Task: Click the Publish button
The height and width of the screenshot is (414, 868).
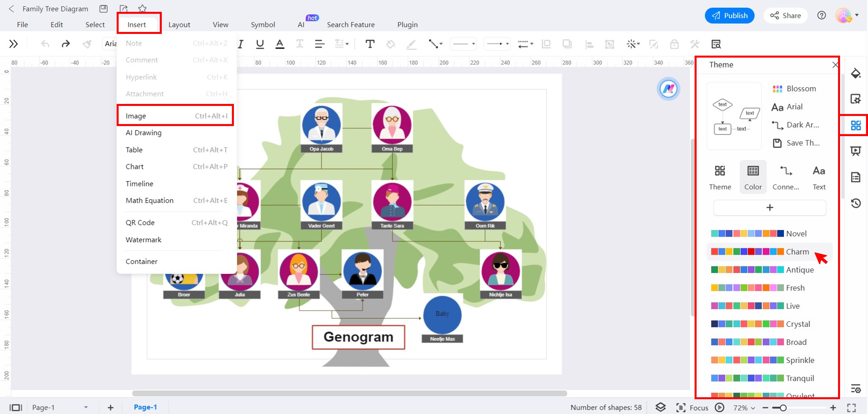Action: (729, 16)
